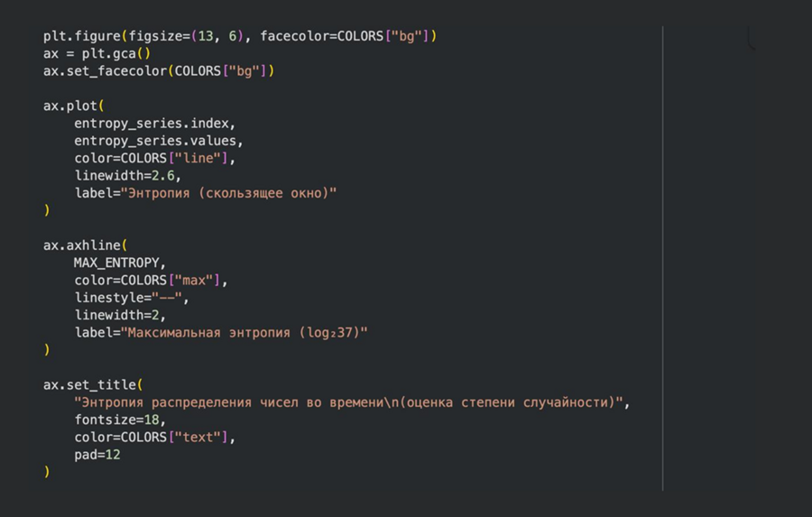Click the ax.set_title call
This screenshot has width=812, height=517.
[x=89, y=385]
